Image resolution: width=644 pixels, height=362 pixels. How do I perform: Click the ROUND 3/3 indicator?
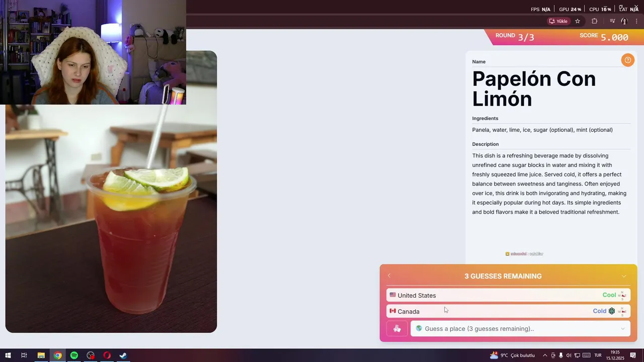515,37
